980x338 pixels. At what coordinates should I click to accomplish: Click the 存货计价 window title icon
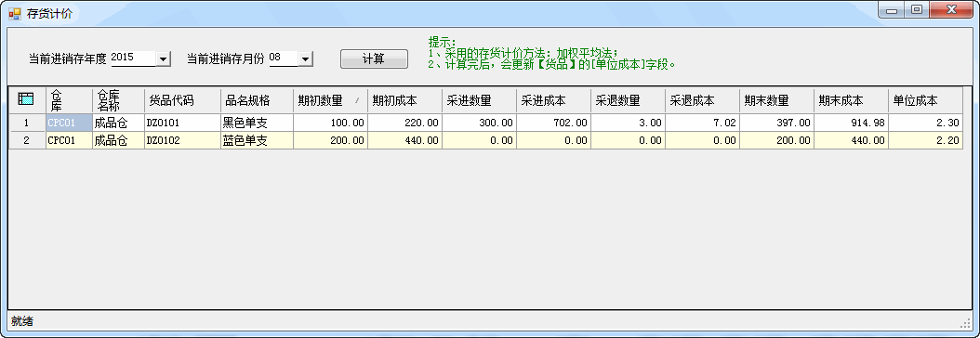[14, 13]
